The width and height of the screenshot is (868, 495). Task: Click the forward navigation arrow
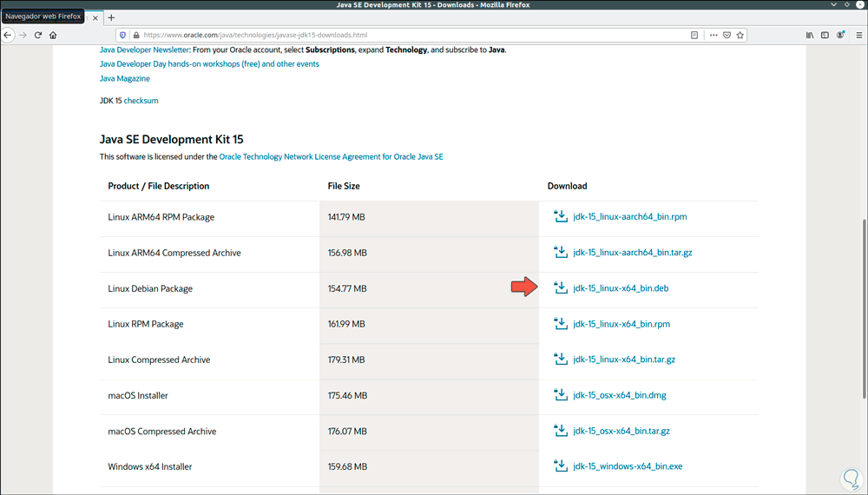click(23, 35)
